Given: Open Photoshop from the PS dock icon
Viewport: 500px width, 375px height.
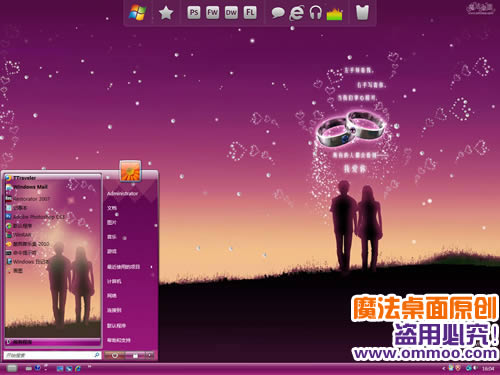Looking at the screenshot, I should [194, 13].
